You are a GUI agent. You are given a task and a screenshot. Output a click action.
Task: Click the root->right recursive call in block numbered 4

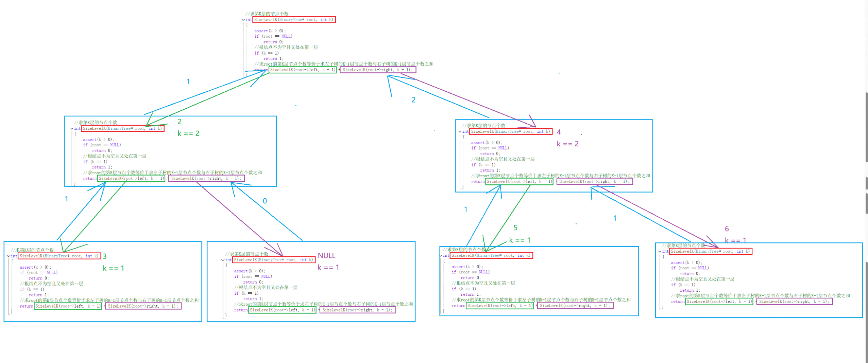tap(595, 181)
